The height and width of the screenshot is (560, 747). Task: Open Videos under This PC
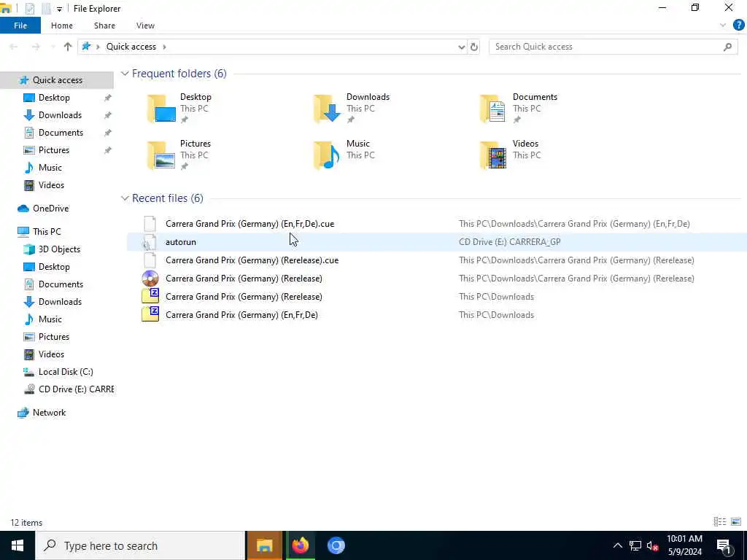(x=51, y=355)
